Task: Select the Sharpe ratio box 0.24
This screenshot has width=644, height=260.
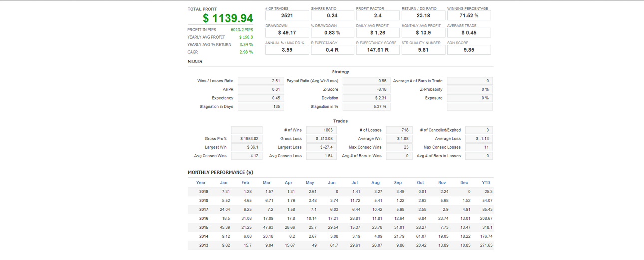Action: point(332,16)
